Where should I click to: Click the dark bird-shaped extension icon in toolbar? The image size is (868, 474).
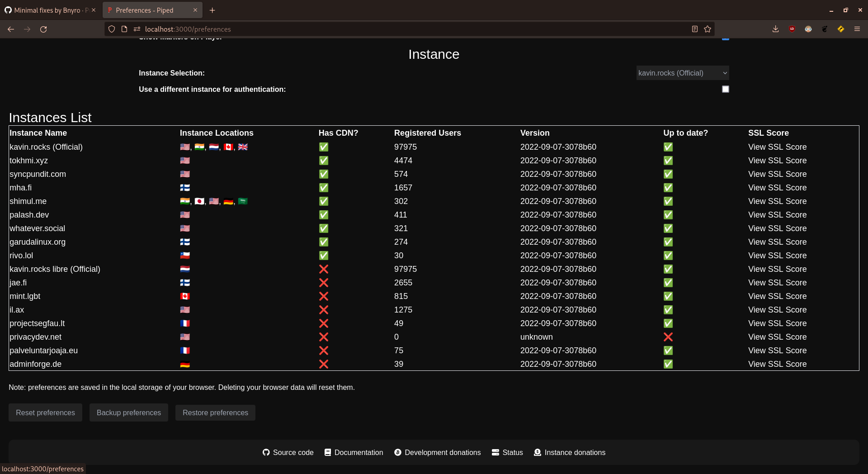pos(825,29)
